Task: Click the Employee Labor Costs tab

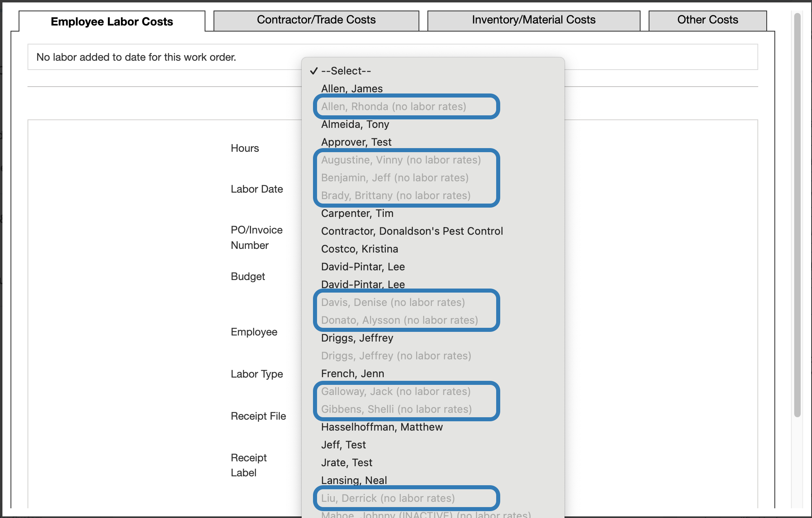Action: coord(112,22)
